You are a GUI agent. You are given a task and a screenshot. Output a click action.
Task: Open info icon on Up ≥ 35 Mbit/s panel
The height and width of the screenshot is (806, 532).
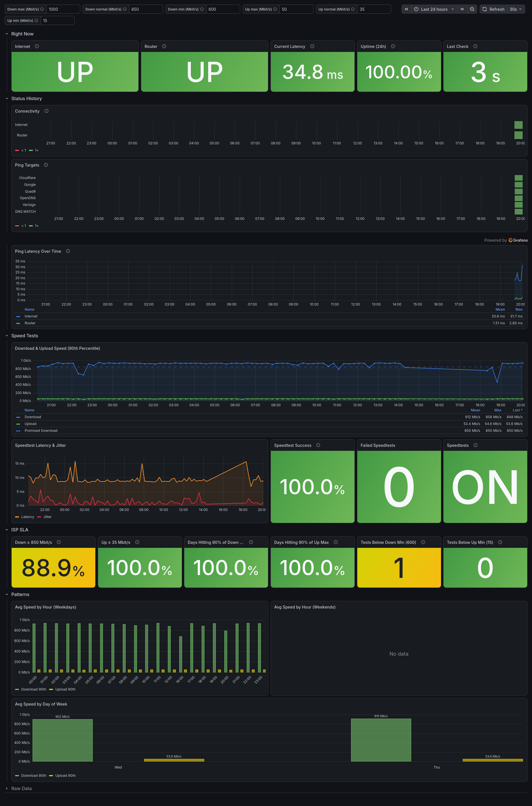click(138, 542)
